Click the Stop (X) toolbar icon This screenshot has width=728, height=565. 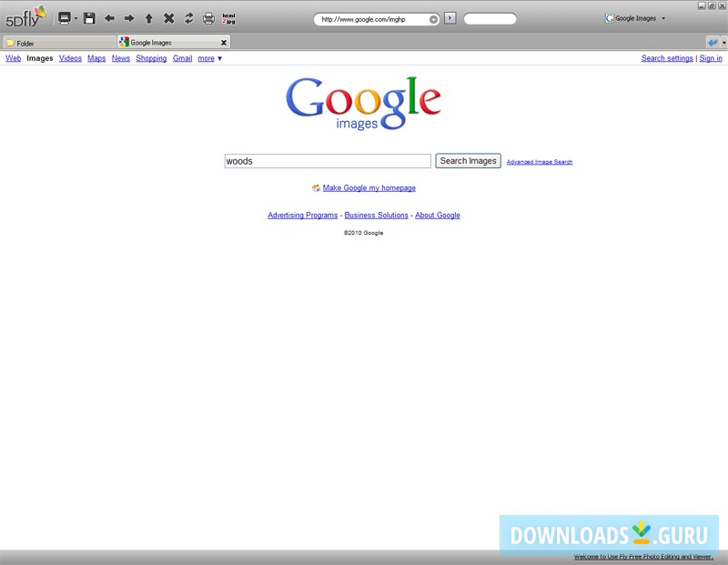(x=169, y=17)
